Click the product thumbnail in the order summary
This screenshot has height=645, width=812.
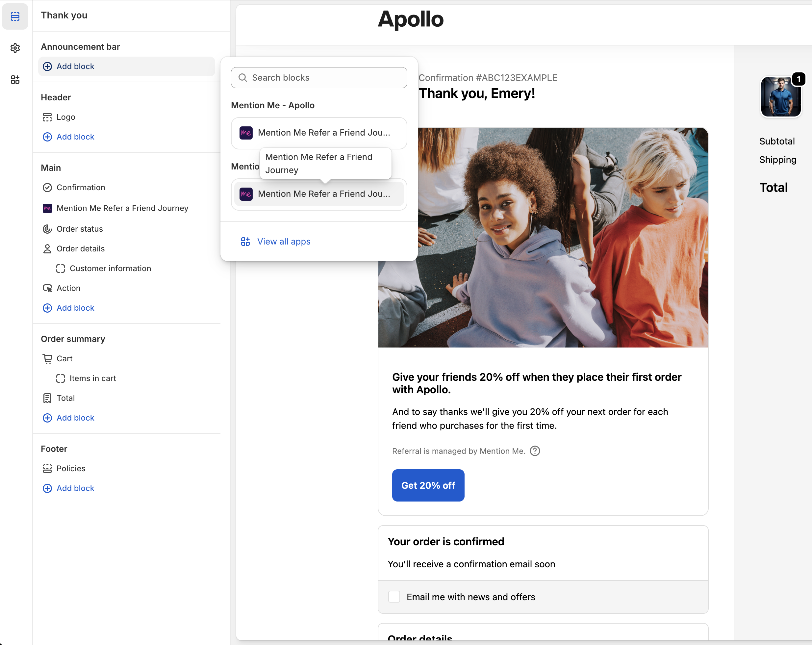(780, 97)
